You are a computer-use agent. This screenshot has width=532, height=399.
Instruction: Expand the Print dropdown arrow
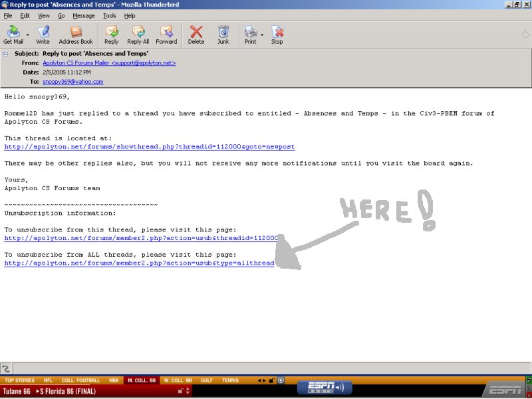262,35
